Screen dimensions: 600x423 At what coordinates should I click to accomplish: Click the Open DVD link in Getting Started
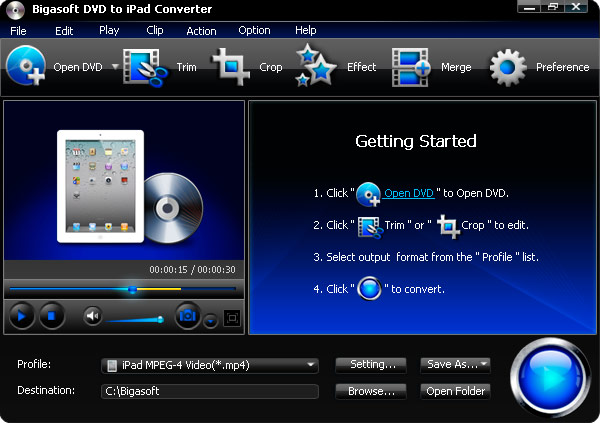[409, 193]
